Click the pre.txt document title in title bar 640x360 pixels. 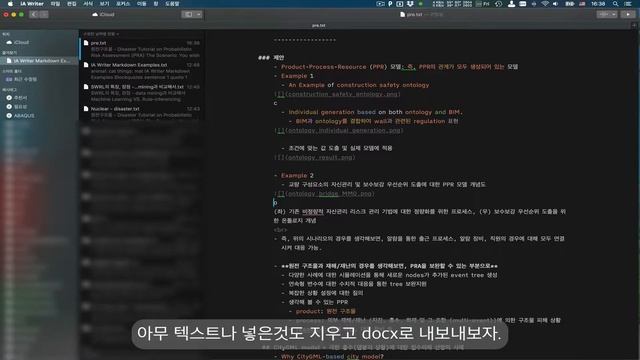[x=411, y=14]
